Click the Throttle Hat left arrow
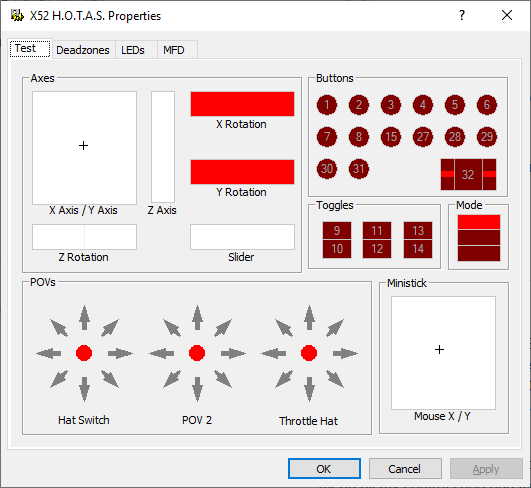This screenshot has width=531, height=488. point(274,354)
